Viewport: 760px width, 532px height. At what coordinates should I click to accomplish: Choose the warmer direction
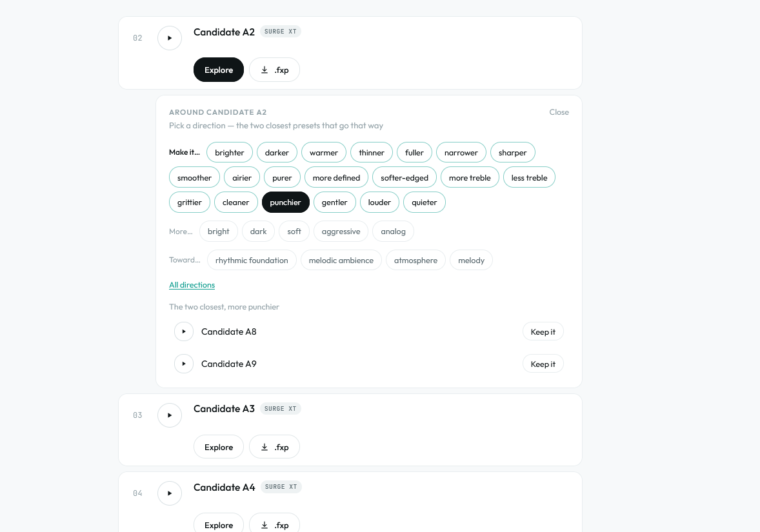[x=324, y=153]
